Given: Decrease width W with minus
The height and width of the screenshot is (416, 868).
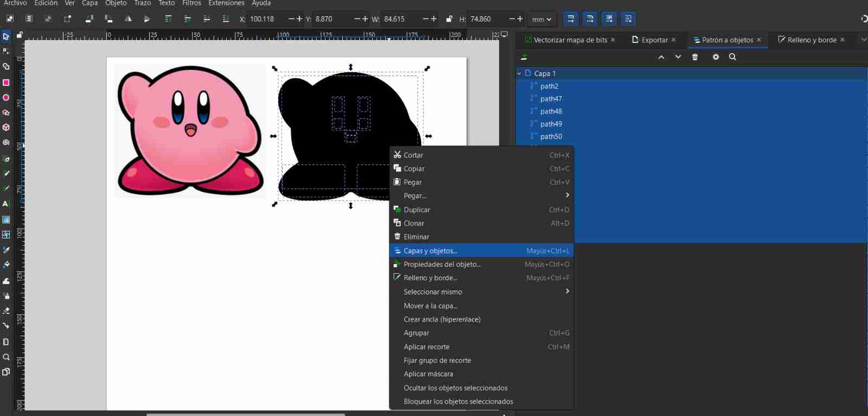Looking at the screenshot, I should point(426,19).
